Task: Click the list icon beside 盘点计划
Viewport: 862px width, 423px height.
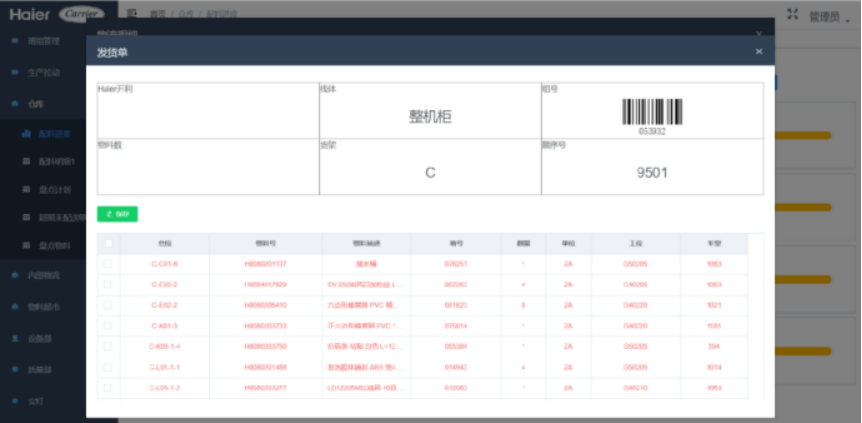Action: [27, 189]
